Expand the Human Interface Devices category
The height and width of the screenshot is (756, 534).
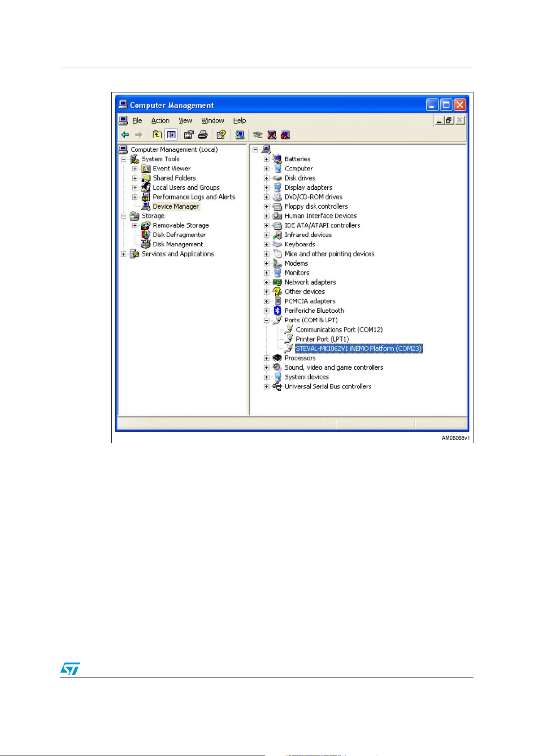(266, 216)
